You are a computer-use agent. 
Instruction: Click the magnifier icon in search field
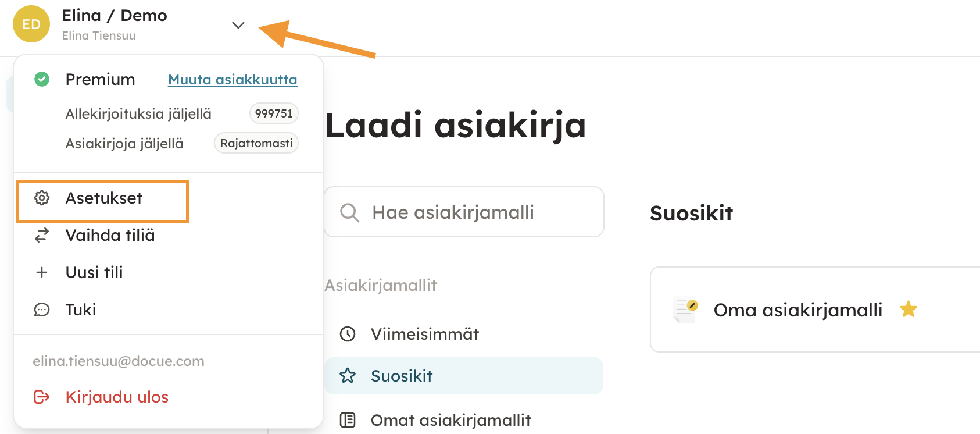coord(349,212)
